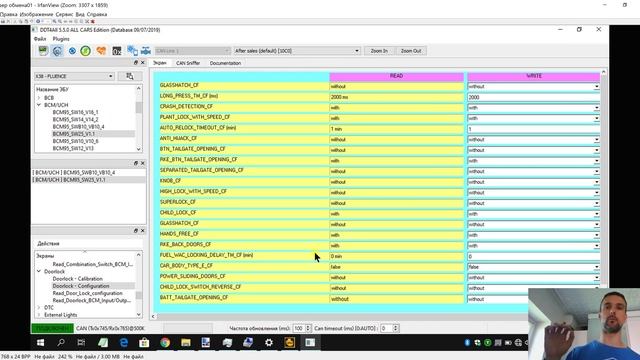
Task: Open WRITE dropdown for CRASH_DETECTION_CF
Action: click(596, 108)
